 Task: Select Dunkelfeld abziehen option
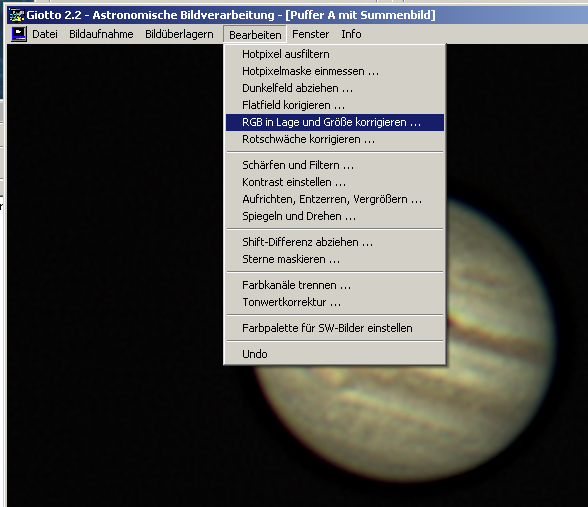click(335, 88)
